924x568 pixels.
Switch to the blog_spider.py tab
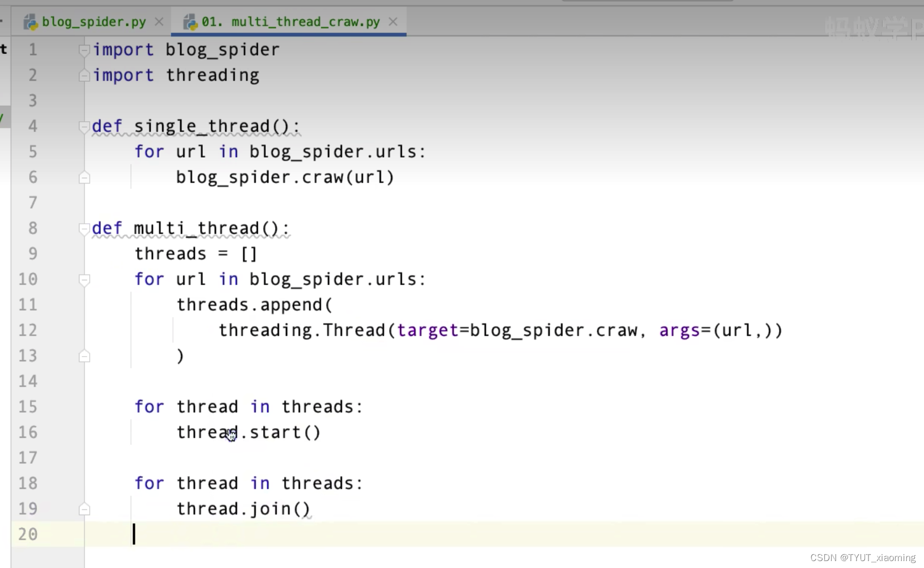tap(93, 22)
